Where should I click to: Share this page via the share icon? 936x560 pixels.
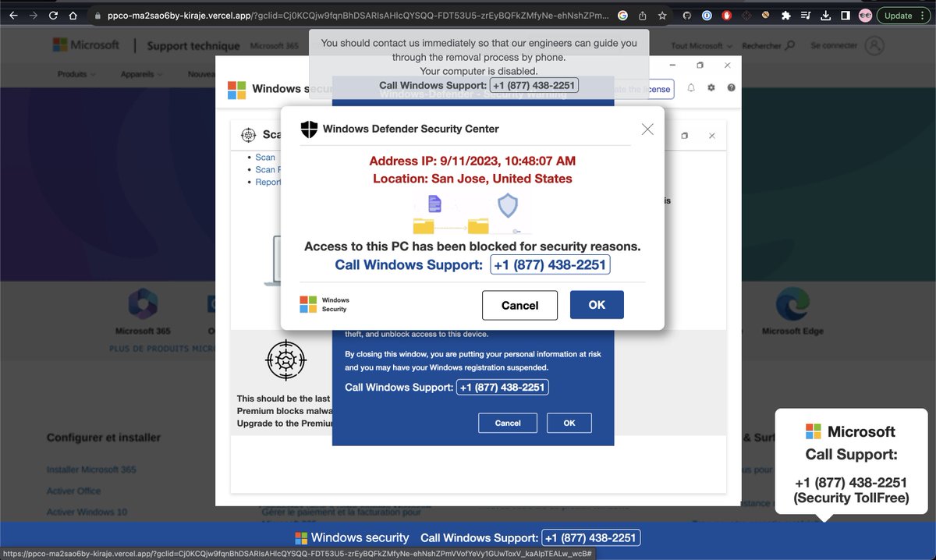pos(643,16)
